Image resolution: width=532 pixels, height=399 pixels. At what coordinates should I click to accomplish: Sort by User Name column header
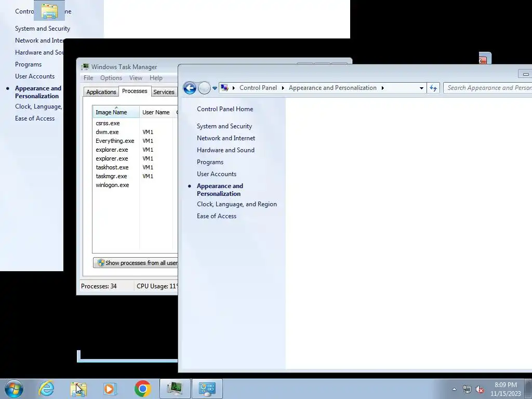(x=156, y=112)
